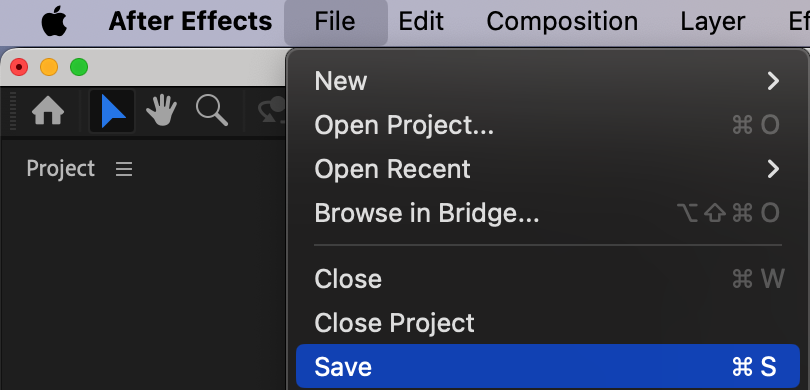The width and height of the screenshot is (810, 390).
Task: Expand the Open Recent submenu
Action: click(548, 169)
